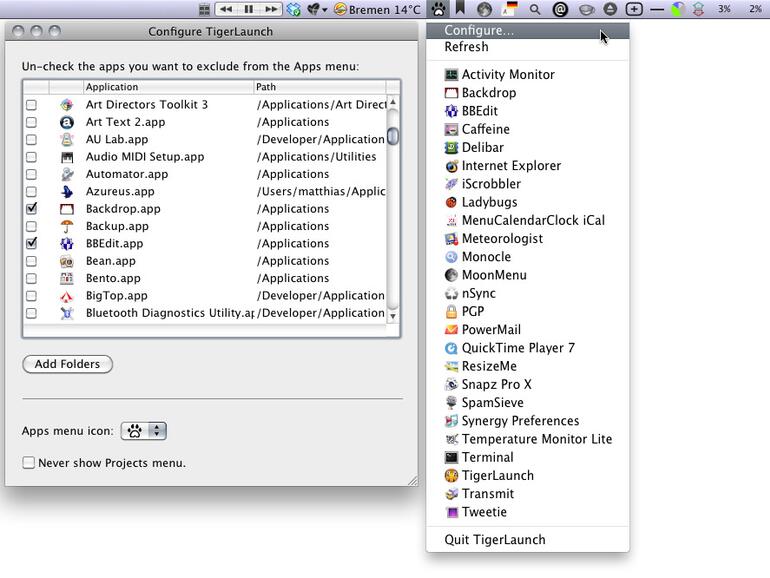Click the app list scrollbar thumb
This screenshot has width=770, height=578.
(x=393, y=136)
